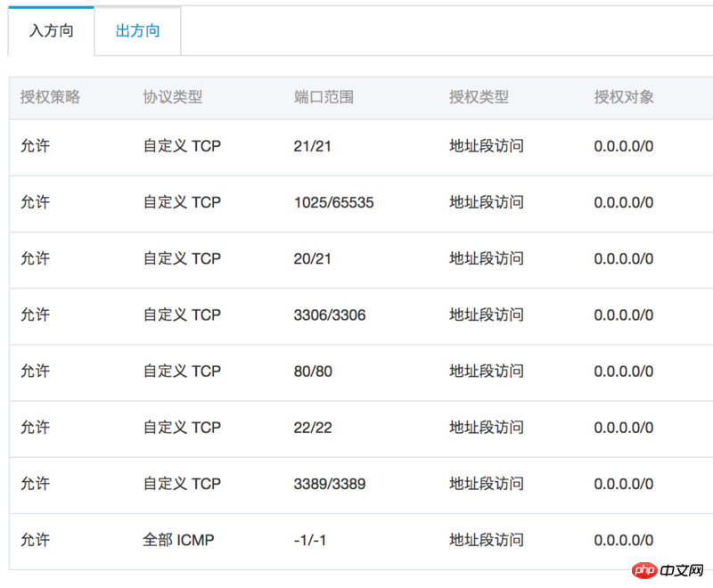Select port range 1025/65535 cell
Screen dimensions: 713x588
[x=333, y=202]
